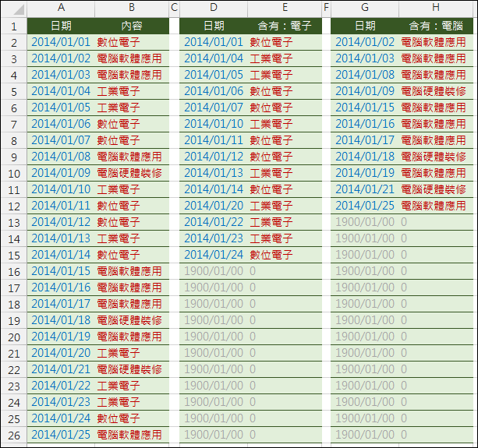The height and width of the screenshot is (448, 478).
Task: Select cell H11 電腦硬體裝修
Action: [x=436, y=189]
